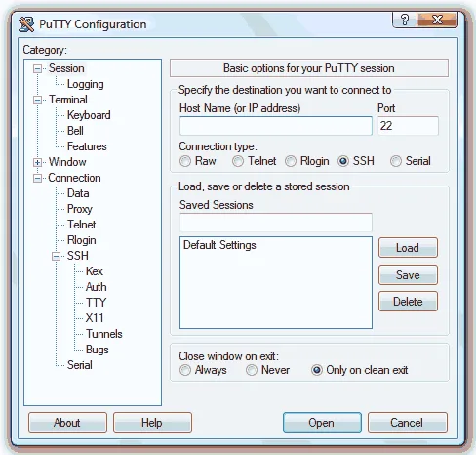Open the Bell settings category
476x455 pixels.
point(75,131)
